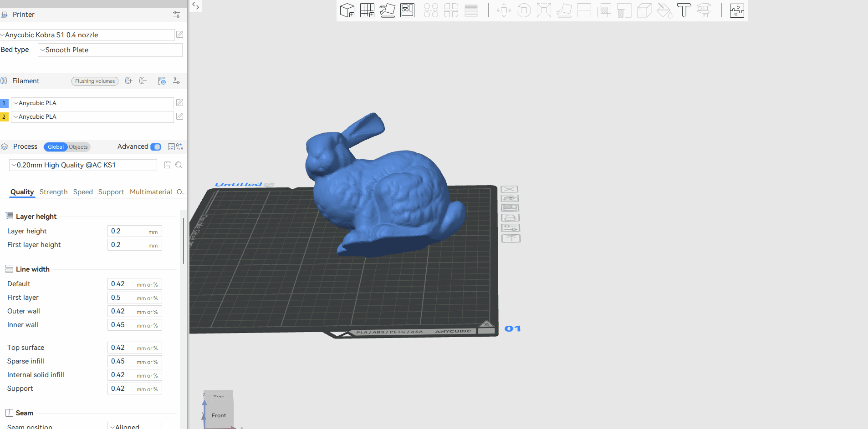This screenshot has height=429, width=868.
Task: Switch process mode to Global
Action: click(x=56, y=147)
